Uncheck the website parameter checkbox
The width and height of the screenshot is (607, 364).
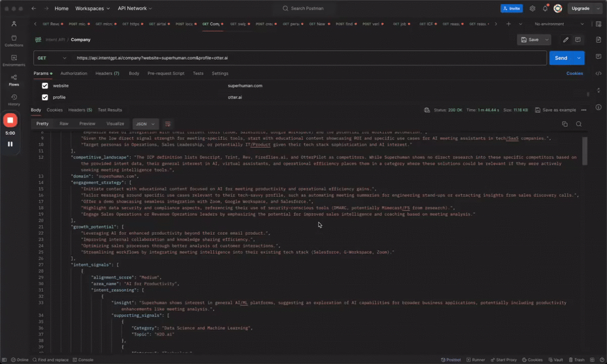(45, 86)
